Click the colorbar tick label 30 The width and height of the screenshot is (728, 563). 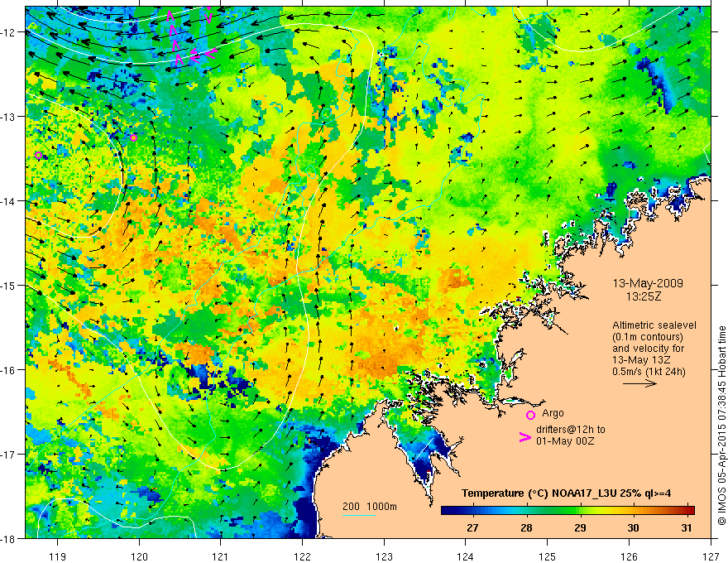pos(634,527)
